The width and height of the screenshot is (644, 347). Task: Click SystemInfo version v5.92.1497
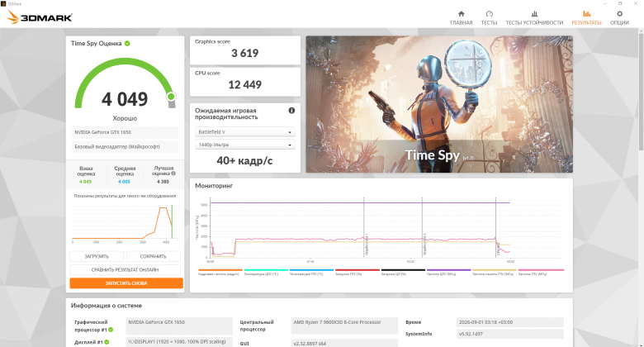[509, 334]
